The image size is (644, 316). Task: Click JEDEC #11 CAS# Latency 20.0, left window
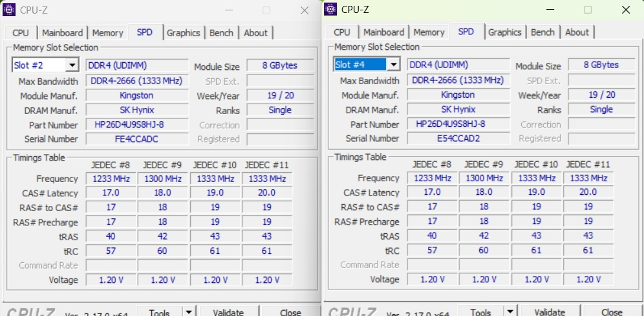click(x=267, y=193)
